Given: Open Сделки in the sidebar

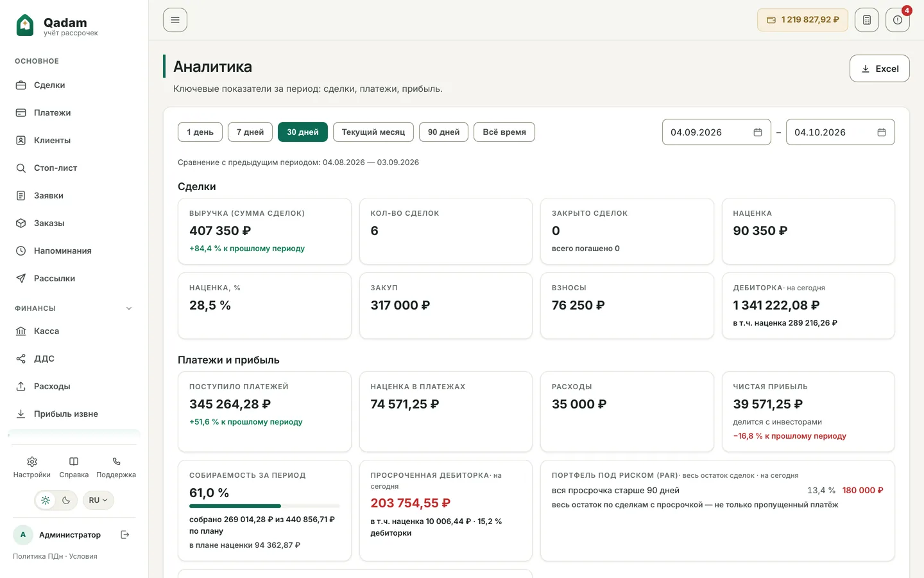Looking at the screenshot, I should pos(74,85).
